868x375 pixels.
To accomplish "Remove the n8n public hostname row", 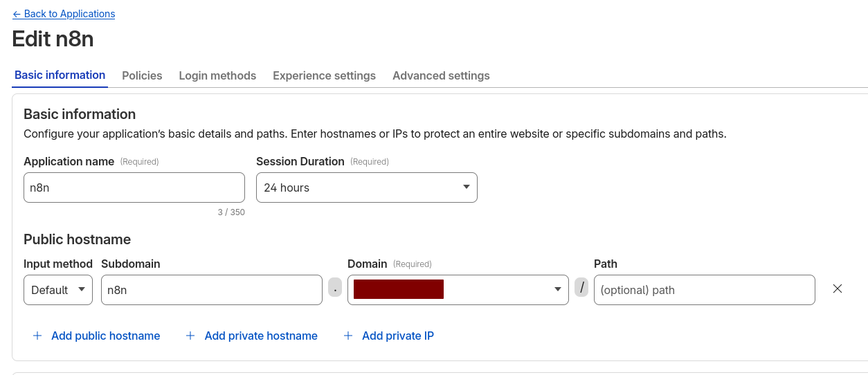I will coord(837,289).
